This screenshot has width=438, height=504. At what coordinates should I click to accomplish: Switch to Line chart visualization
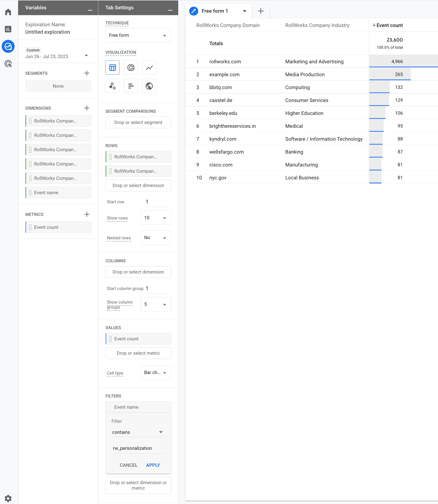(149, 68)
